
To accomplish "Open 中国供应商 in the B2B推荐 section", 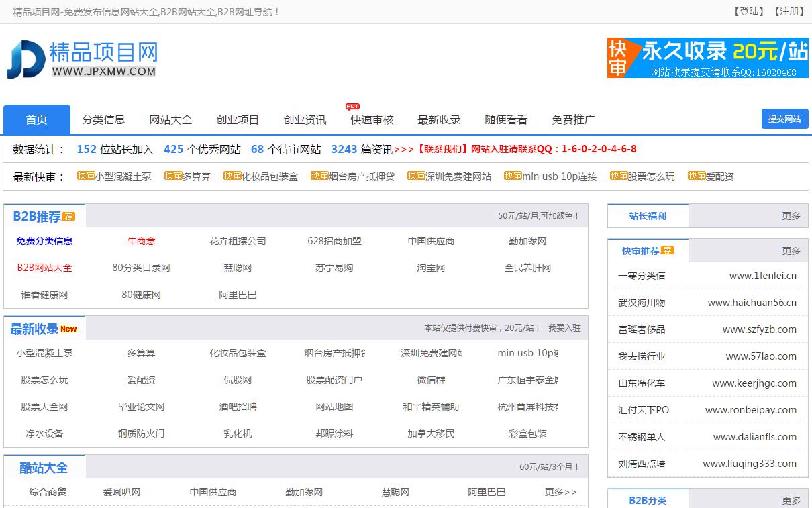I will point(431,241).
